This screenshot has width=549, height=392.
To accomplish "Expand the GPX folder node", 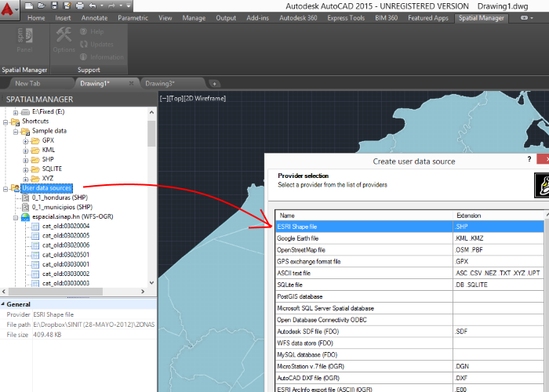I will pos(26,141).
